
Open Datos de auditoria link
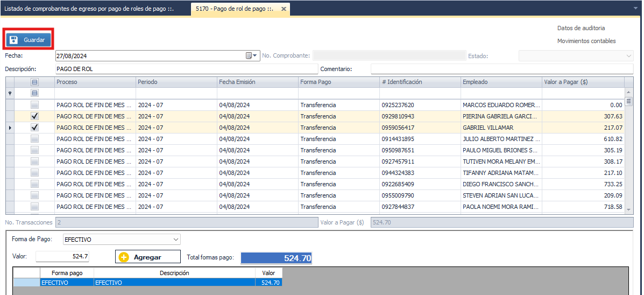(x=581, y=28)
